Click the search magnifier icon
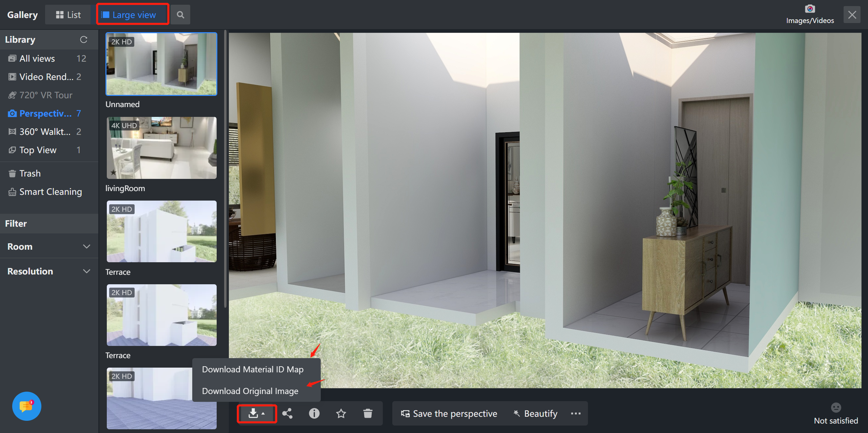The width and height of the screenshot is (868, 433). (180, 15)
